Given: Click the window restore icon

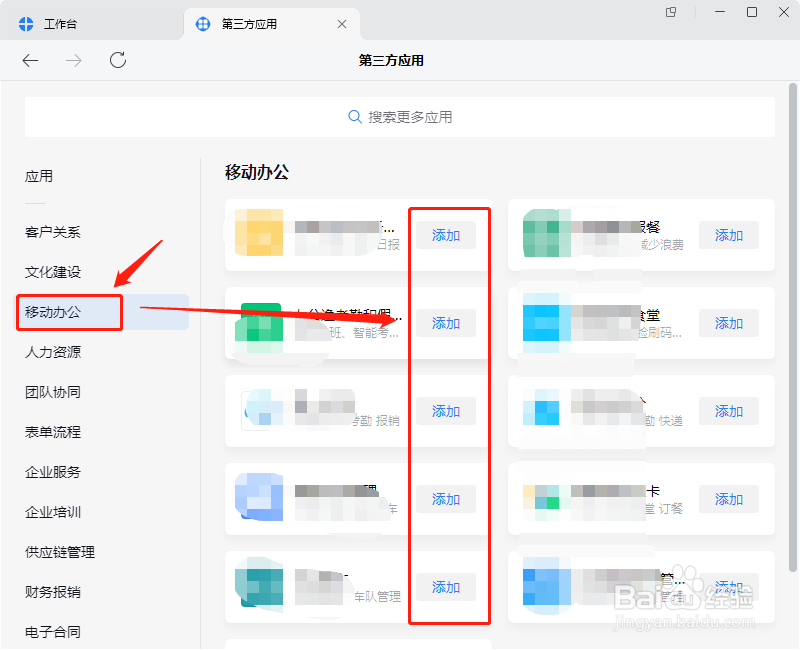Looking at the screenshot, I should click(753, 12).
